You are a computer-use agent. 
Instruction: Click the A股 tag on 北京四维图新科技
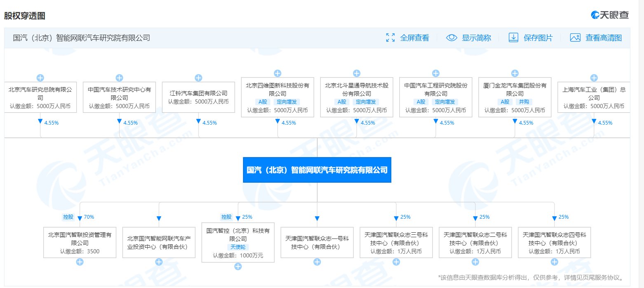click(x=262, y=102)
